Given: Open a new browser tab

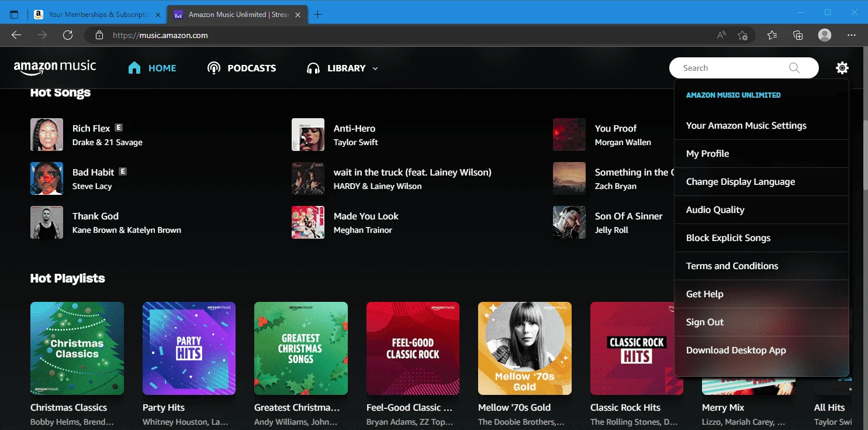Looking at the screenshot, I should [318, 15].
